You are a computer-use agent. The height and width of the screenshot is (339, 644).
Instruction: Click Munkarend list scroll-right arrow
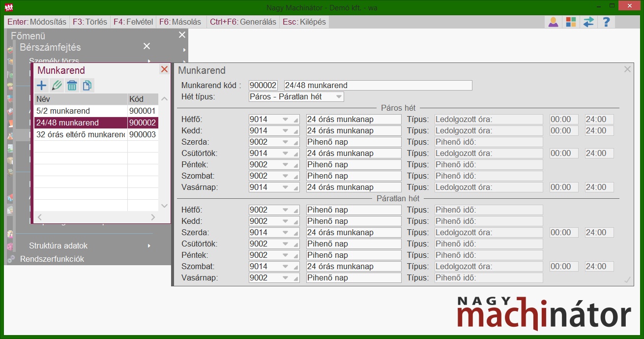tap(153, 217)
